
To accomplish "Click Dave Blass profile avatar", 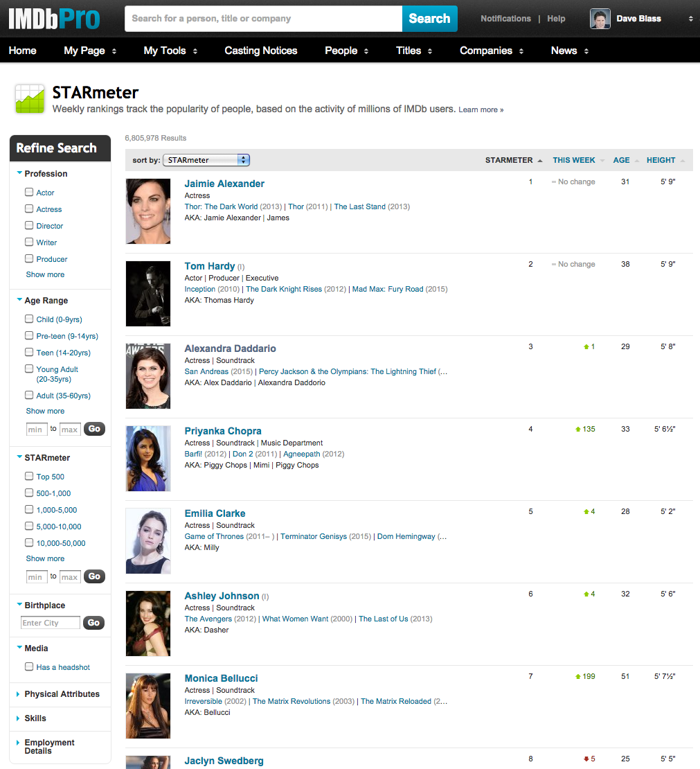I will click(600, 19).
